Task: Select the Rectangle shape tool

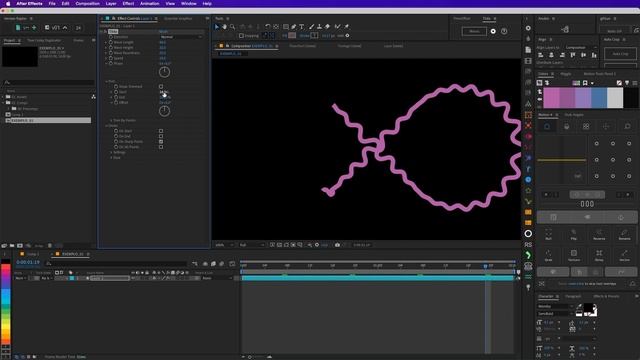Action: 286,27
